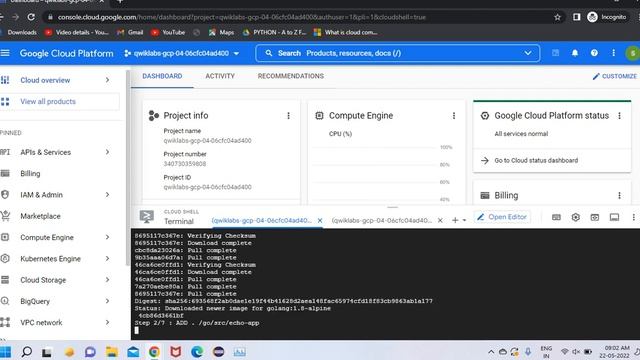Image resolution: width=640 pixels, height=360 pixels.
Task: Click the project ID value text
Action: click(207, 187)
